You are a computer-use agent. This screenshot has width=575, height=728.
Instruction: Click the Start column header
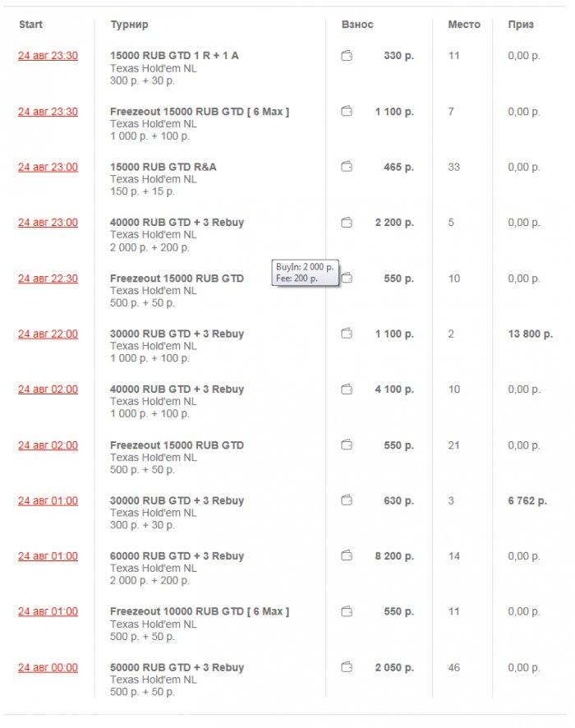pos(30,25)
